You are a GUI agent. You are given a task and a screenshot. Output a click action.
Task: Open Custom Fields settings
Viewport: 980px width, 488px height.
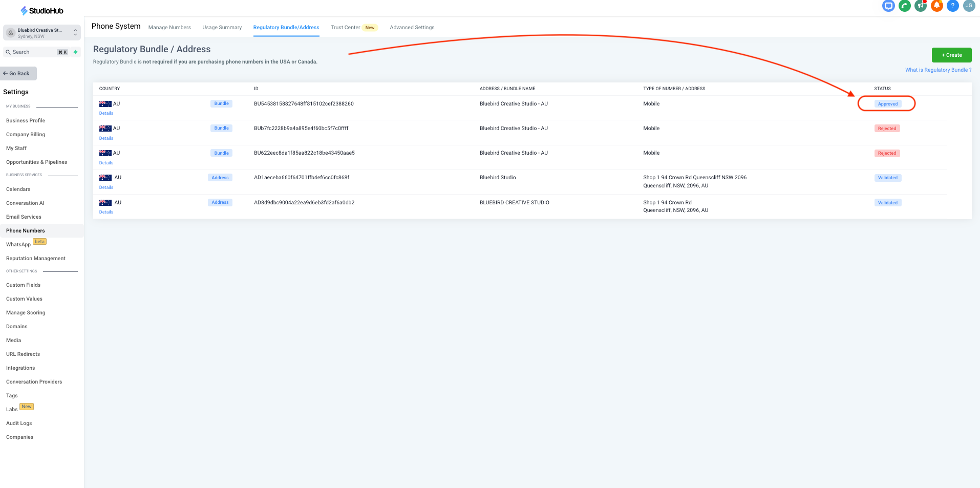point(23,285)
